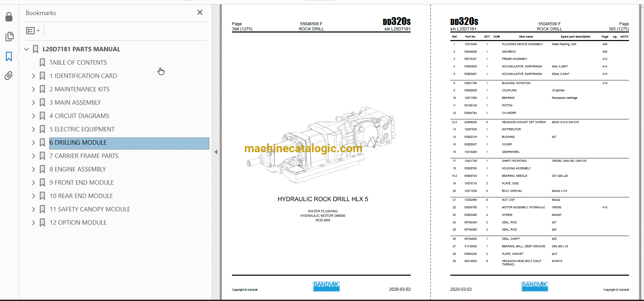The image size is (644, 301).
Task: Click the 'Part No.' column header
Action: click(470, 37)
